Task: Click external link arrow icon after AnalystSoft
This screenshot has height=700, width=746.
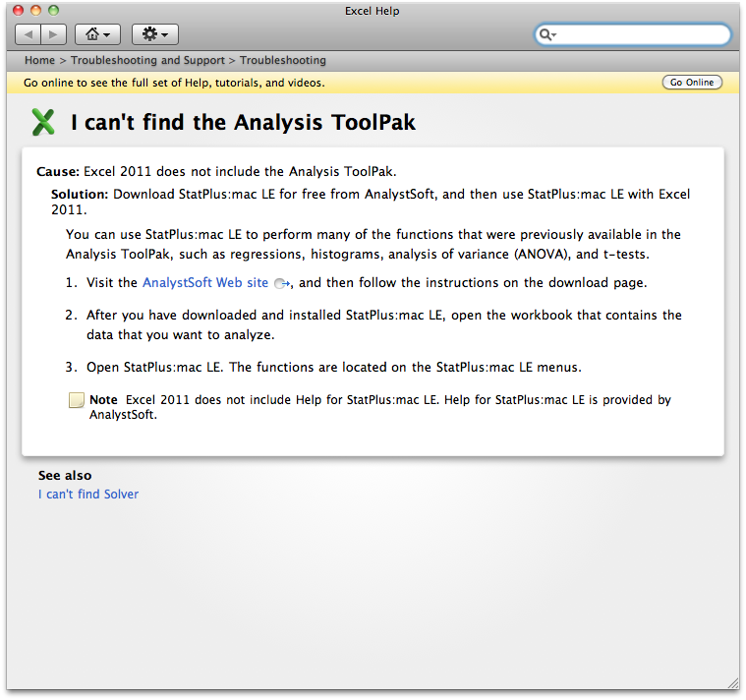Action: pos(282,283)
